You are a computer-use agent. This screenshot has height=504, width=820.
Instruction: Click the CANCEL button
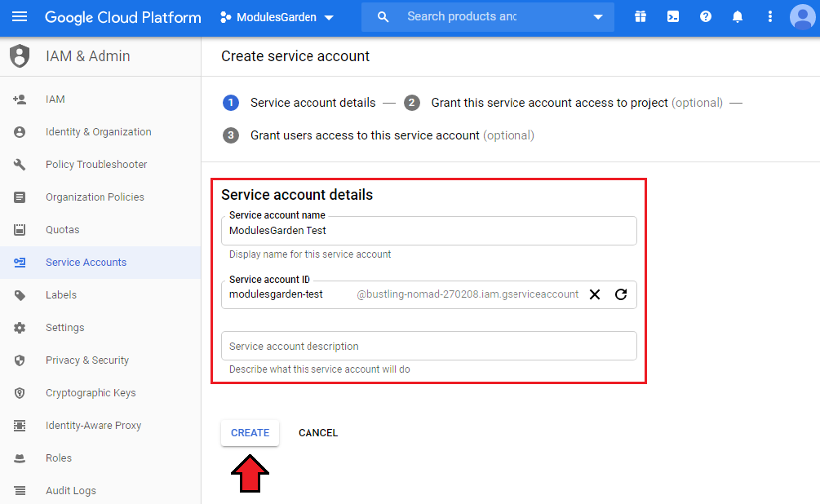(318, 433)
